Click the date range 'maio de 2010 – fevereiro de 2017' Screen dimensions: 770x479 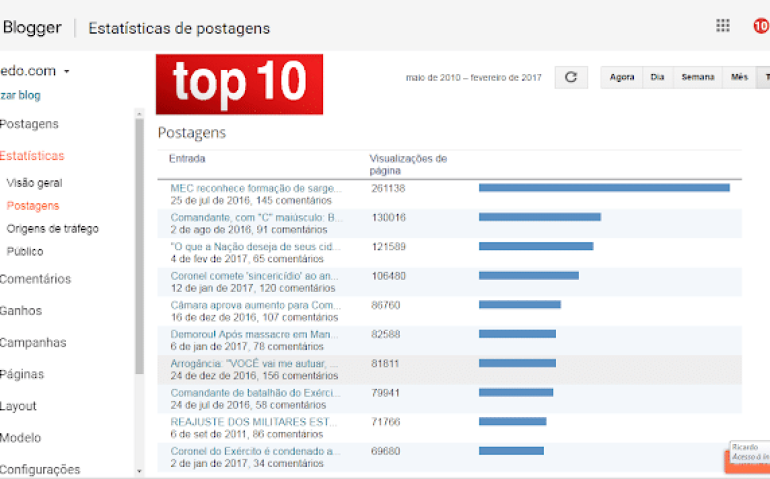point(473,78)
